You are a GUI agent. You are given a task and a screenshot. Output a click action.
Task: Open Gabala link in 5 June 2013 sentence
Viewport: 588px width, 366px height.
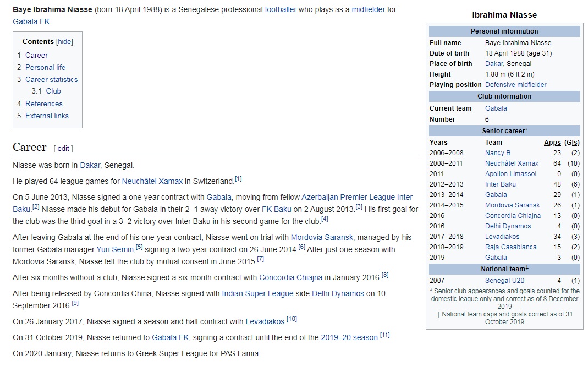pos(219,197)
